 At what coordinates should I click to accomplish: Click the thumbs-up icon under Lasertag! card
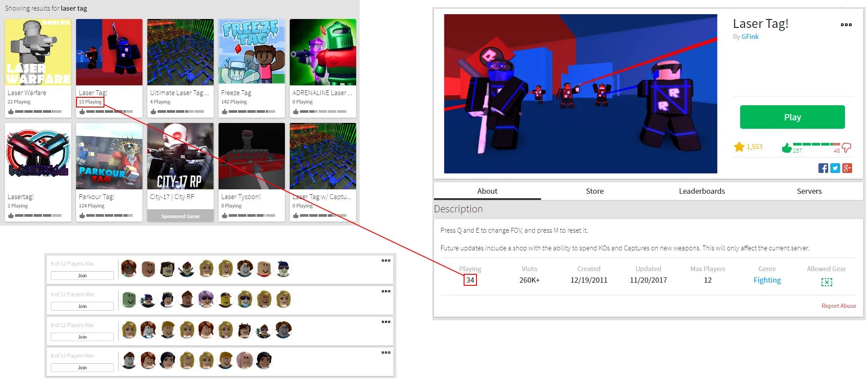pyautogui.click(x=11, y=215)
